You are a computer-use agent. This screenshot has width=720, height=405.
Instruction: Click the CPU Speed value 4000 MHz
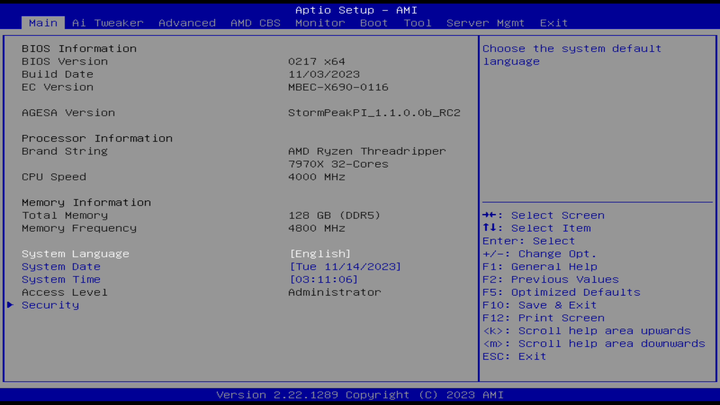click(x=316, y=177)
